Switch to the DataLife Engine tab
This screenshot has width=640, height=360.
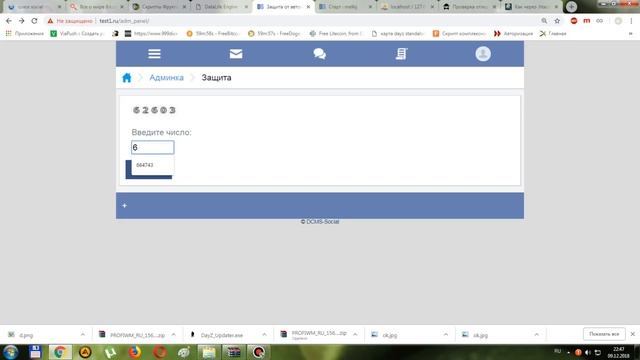tap(221, 7)
